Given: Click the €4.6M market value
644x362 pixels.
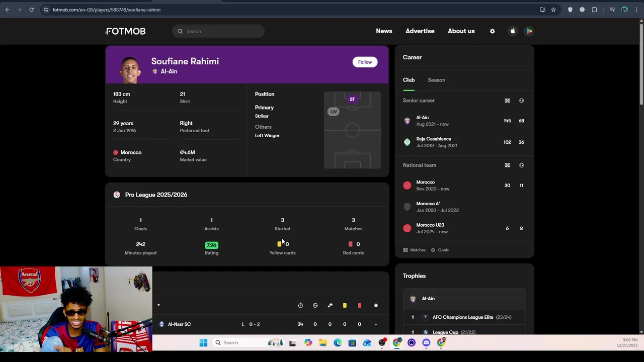Looking at the screenshot, I should (187, 152).
